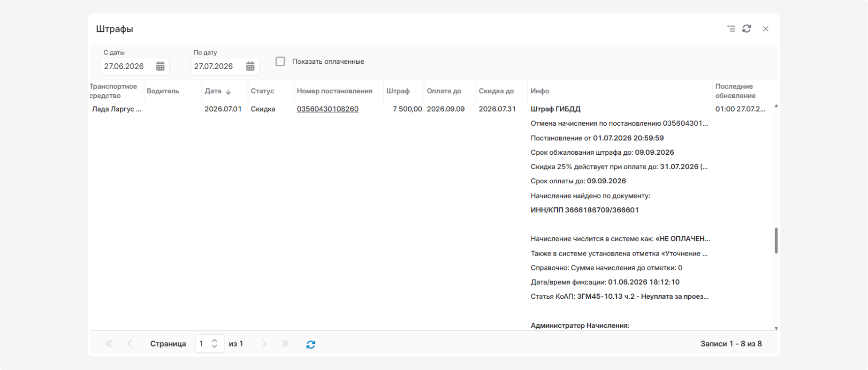Select discount date cell 2026.07.31

pos(497,109)
